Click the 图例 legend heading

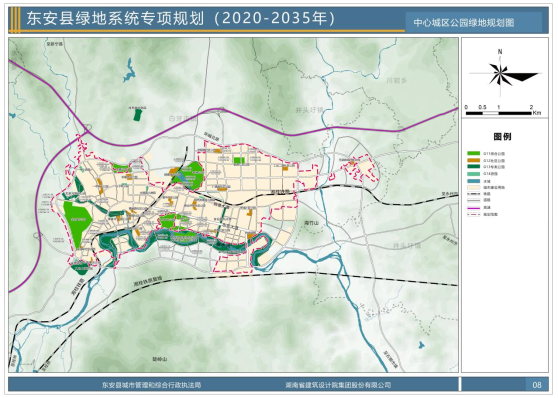coord(502,137)
